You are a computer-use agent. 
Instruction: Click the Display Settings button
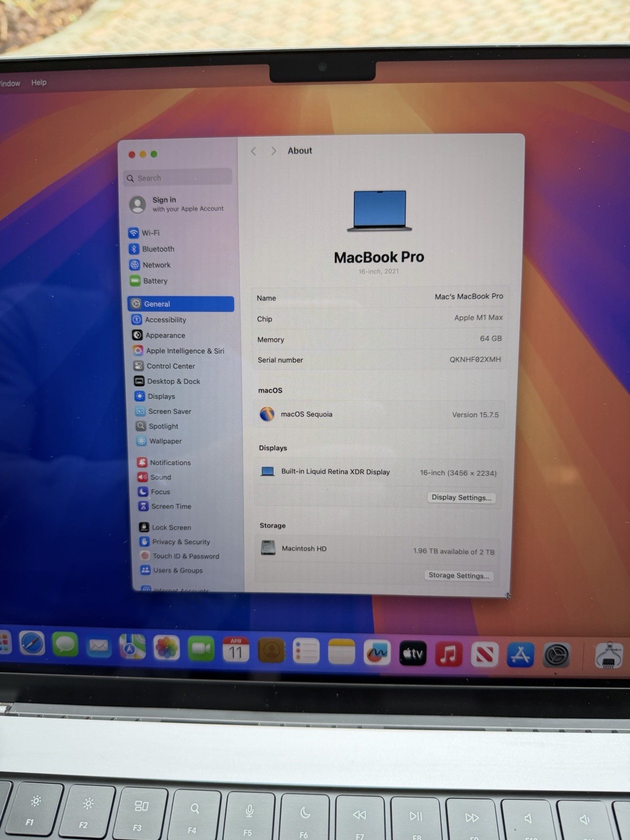(x=461, y=498)
